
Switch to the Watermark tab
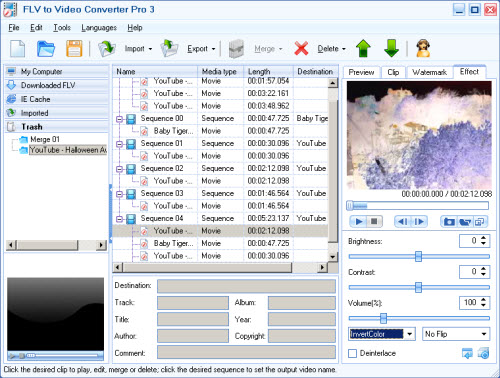pyautogui.click(x=429, y=72)
